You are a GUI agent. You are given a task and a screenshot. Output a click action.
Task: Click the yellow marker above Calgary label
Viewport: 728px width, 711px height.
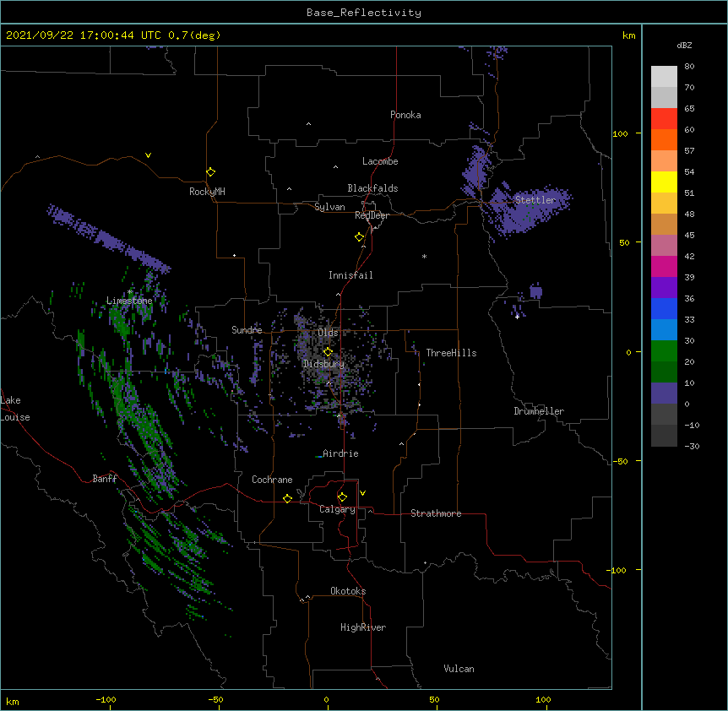pyautogui.click(x=342, y=497)
